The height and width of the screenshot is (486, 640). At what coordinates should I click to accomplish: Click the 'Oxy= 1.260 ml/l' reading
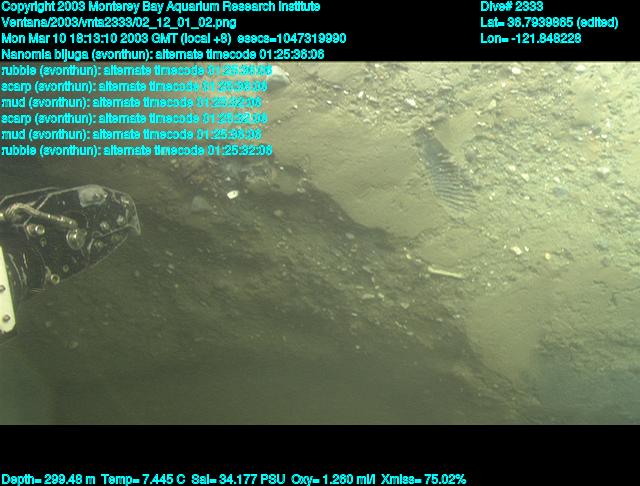(333, 479)
